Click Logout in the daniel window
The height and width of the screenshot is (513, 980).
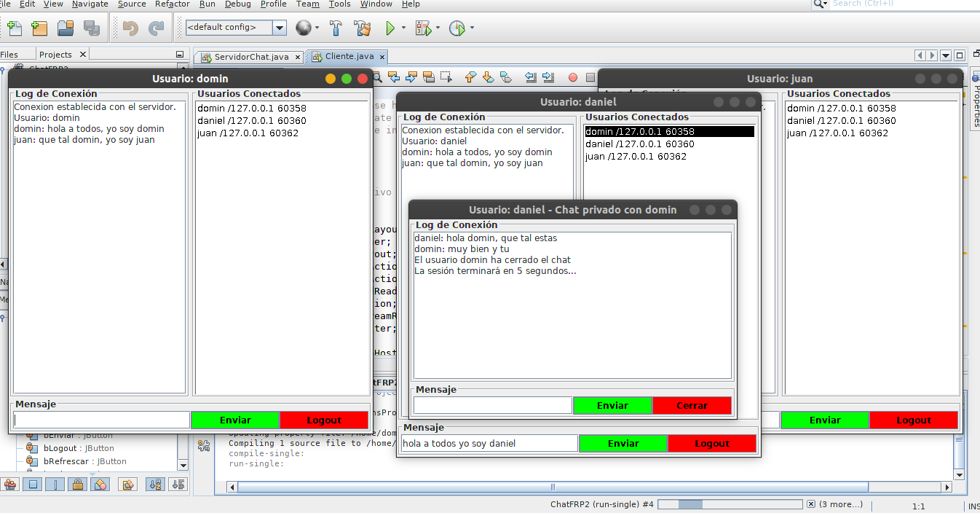point(712,443)
